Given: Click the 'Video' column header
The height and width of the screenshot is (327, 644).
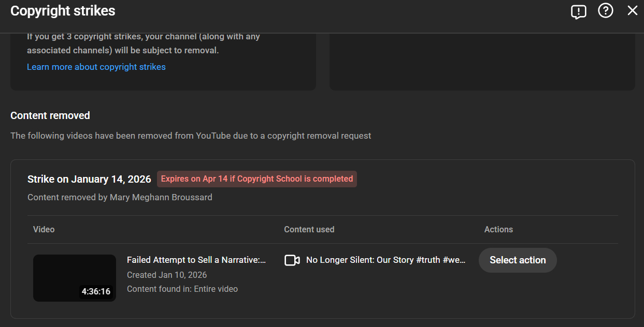Looking at the screenshot, I should [x=44, y=229].
